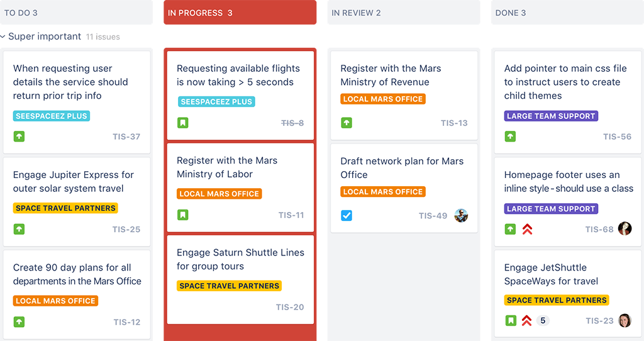Click red priority chevrons on TIS-23 card
644x341 pixels.
tap(527, 320)
